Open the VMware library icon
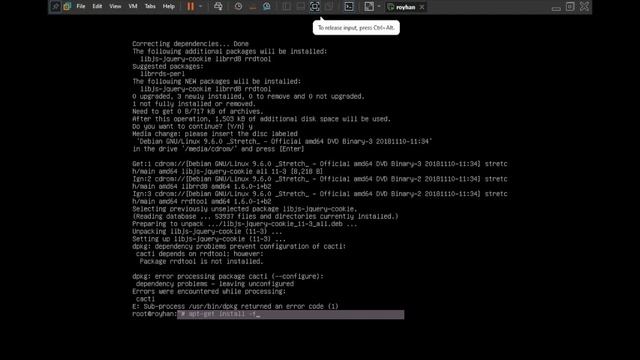This screenshot has height=360, width=640. (x=67, y=7)
